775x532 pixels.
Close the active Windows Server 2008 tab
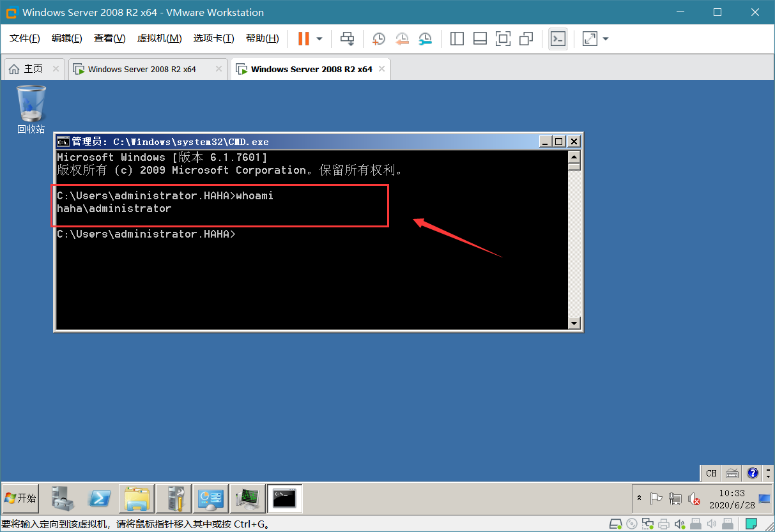[382, 69]
